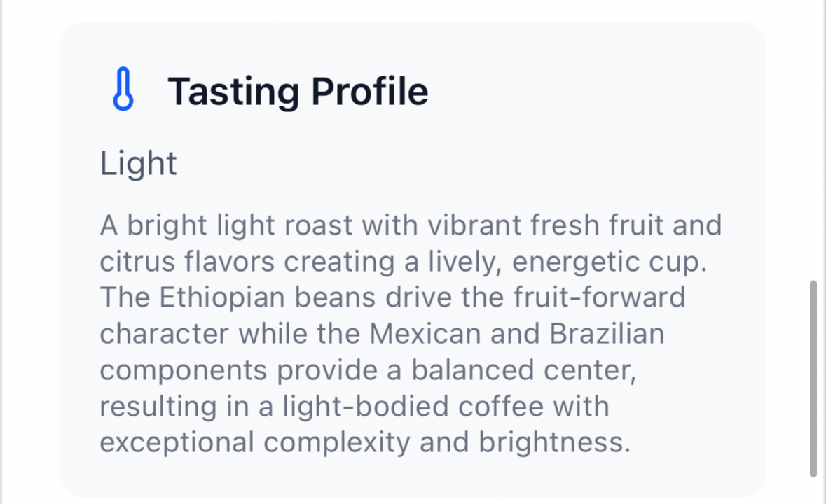Click the word complexity in the last line

pyautogui.click(x=336, y=443)
